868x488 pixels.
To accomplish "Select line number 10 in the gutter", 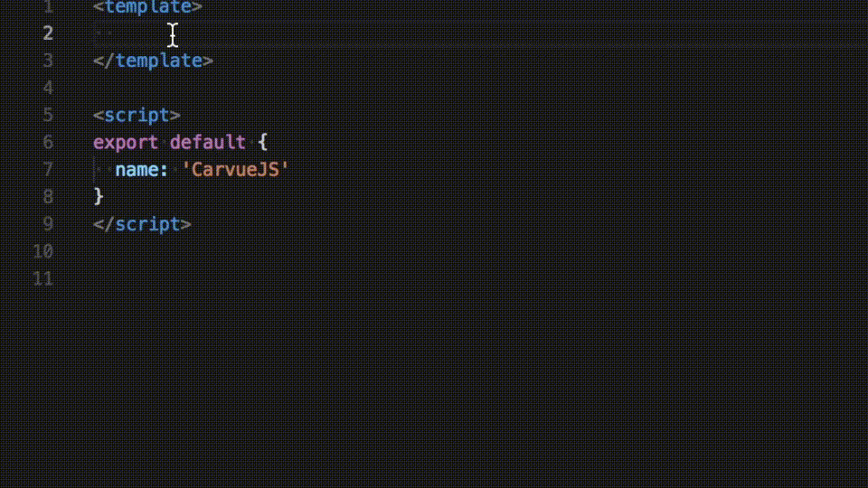I will 42,251.
